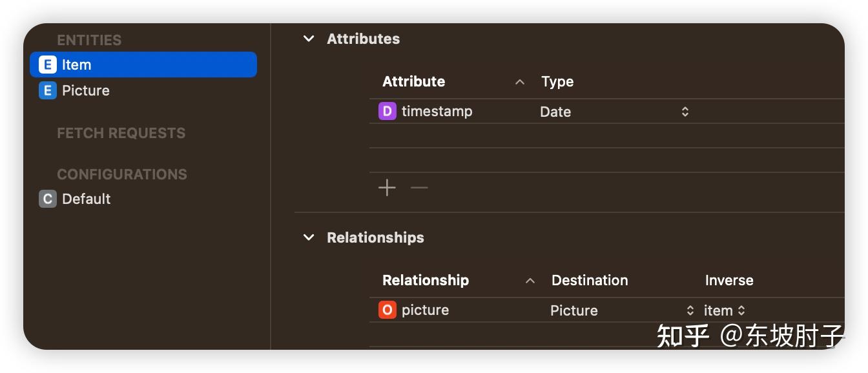
Task: Click the picture relationship O icon
Action: tap(387, 310)
